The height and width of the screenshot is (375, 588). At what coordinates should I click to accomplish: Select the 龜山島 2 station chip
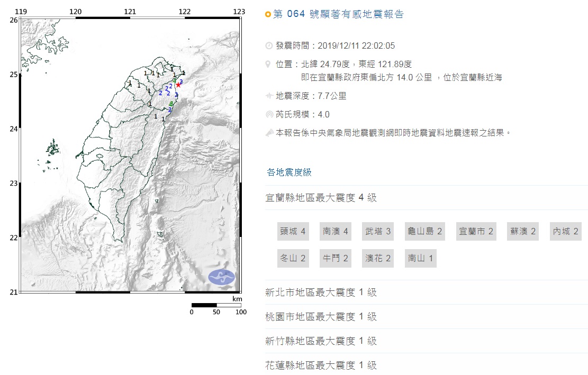[x=425, y=232]
